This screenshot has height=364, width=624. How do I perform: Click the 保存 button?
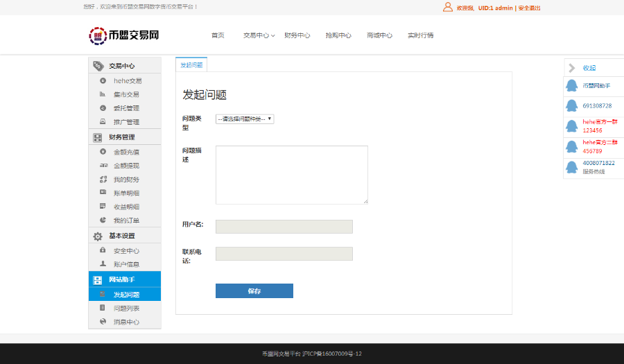[254, 291]
